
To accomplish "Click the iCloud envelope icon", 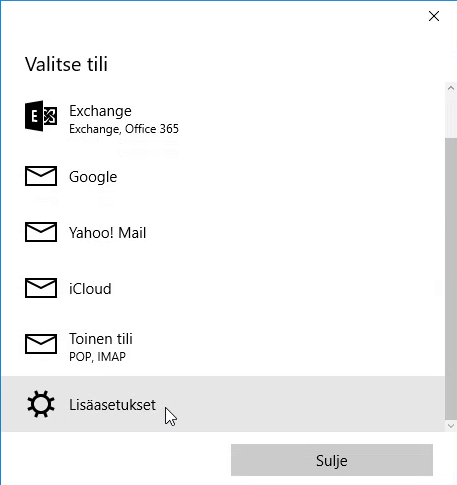I will [x=41, y=288].
